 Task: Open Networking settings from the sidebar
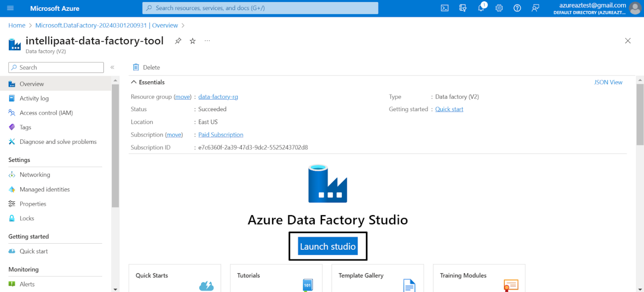13,175
